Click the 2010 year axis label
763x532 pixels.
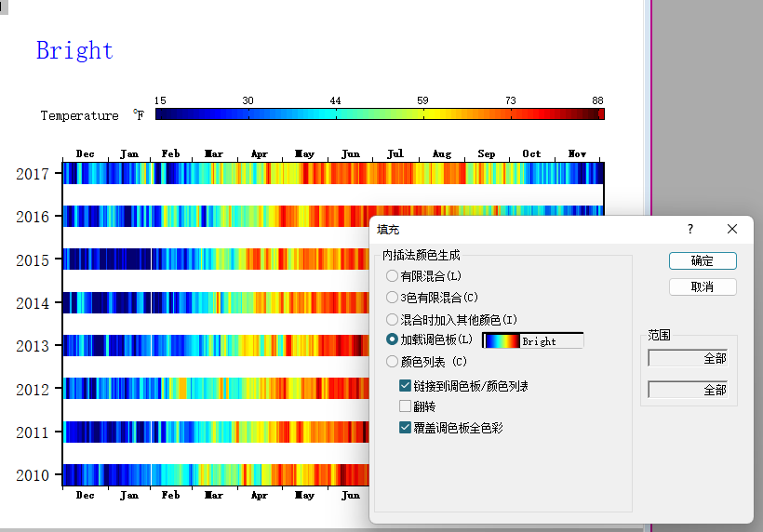pos(33,475)
